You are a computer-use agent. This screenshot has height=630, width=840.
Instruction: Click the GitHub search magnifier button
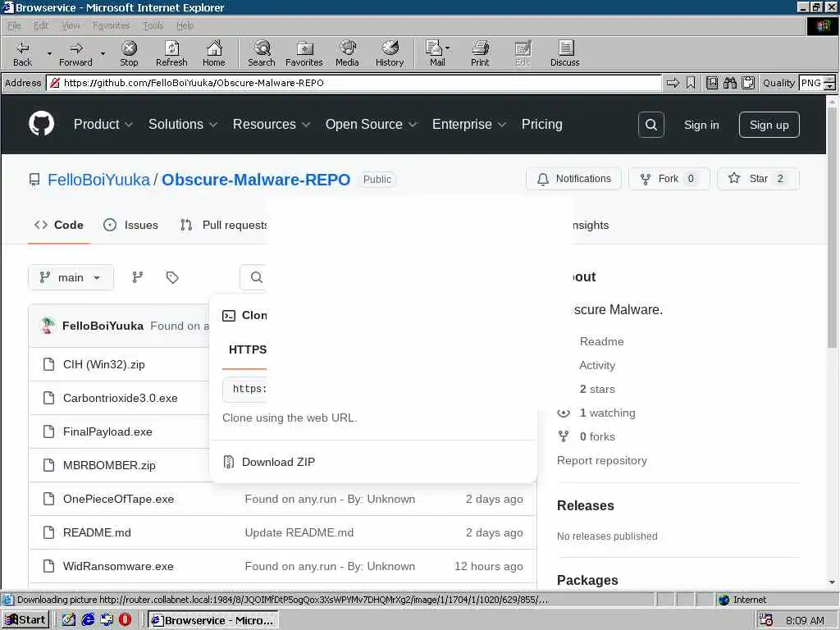point(651,125)
